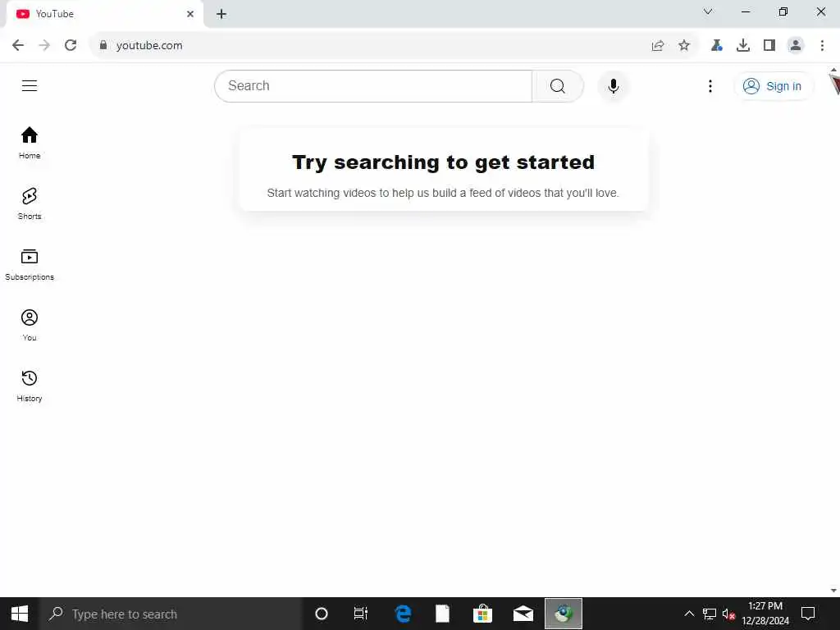
Task: Open the Subscriptions page in the sidebar
Action: 30,265
